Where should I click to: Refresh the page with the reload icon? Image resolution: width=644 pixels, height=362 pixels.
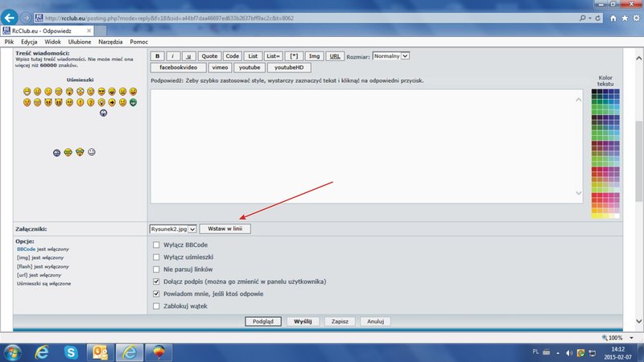597,18
